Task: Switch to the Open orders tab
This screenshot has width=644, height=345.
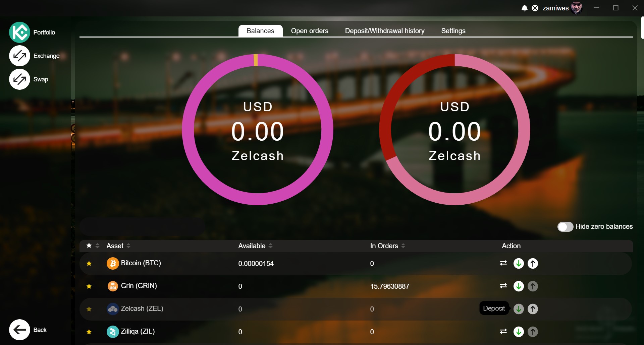Action: [310, 31]
